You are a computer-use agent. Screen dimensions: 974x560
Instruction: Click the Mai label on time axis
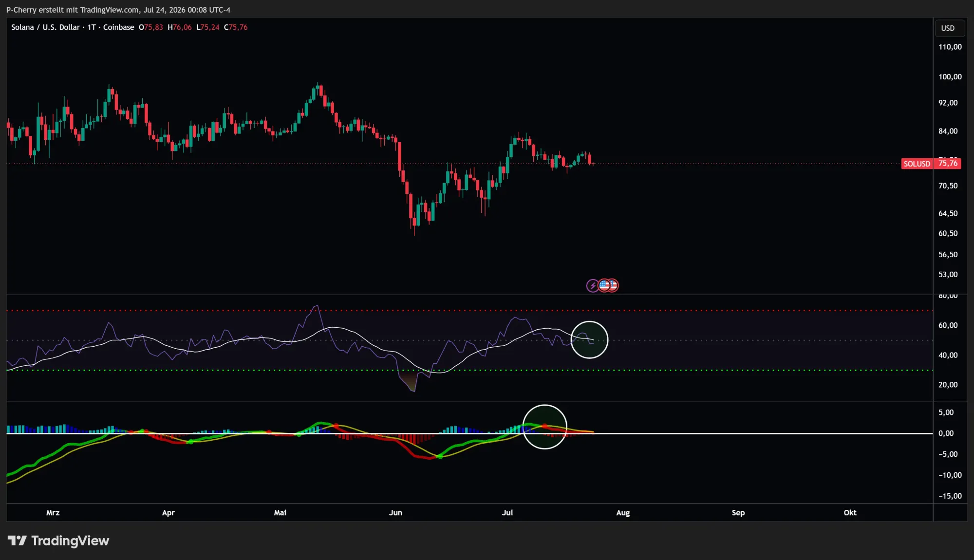[280, 513]
